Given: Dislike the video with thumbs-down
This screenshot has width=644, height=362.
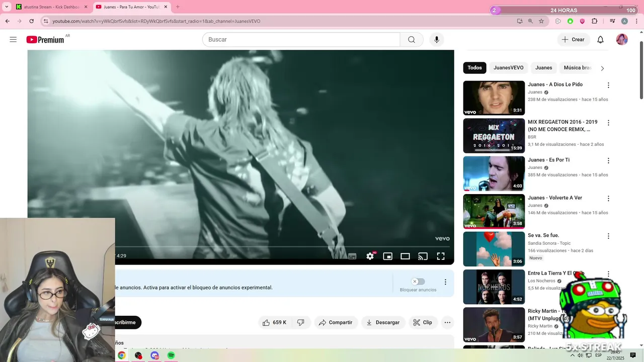Looking at the screenshot, I should (301, 322).
